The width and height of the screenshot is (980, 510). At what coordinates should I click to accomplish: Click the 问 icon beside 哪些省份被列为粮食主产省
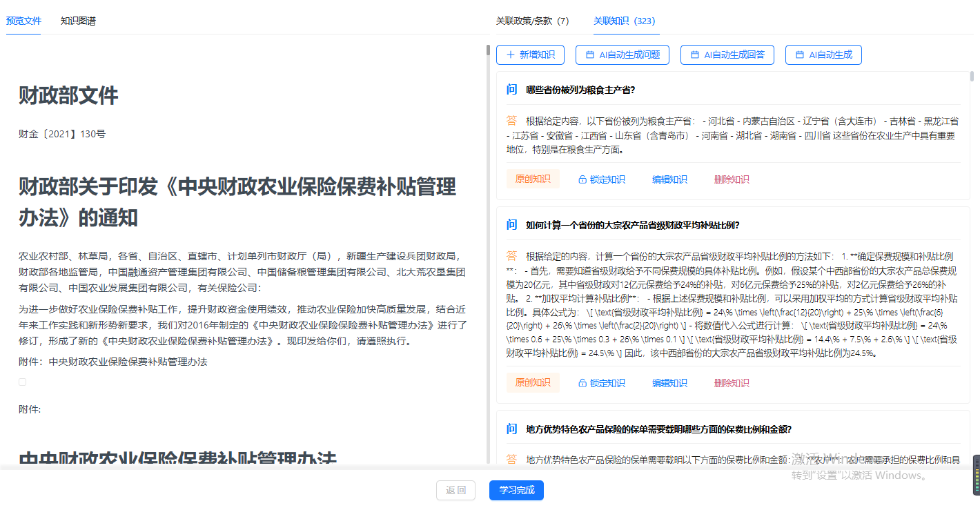(511, 90)
